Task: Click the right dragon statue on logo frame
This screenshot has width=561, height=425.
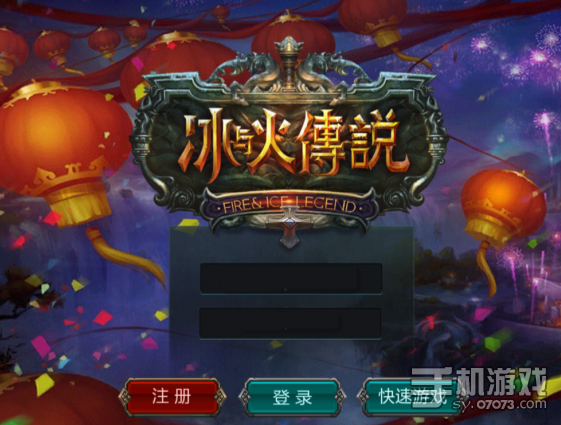Action: (x=331, y=72)
